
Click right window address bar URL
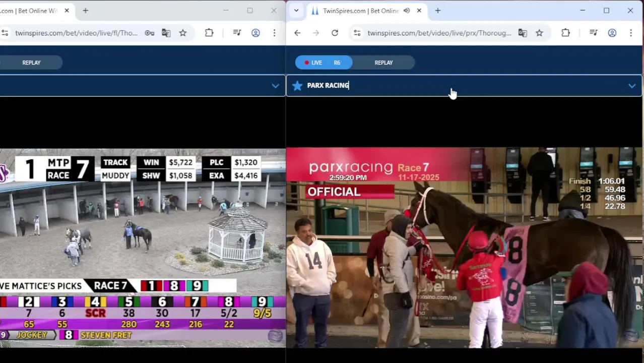(439, 33)
